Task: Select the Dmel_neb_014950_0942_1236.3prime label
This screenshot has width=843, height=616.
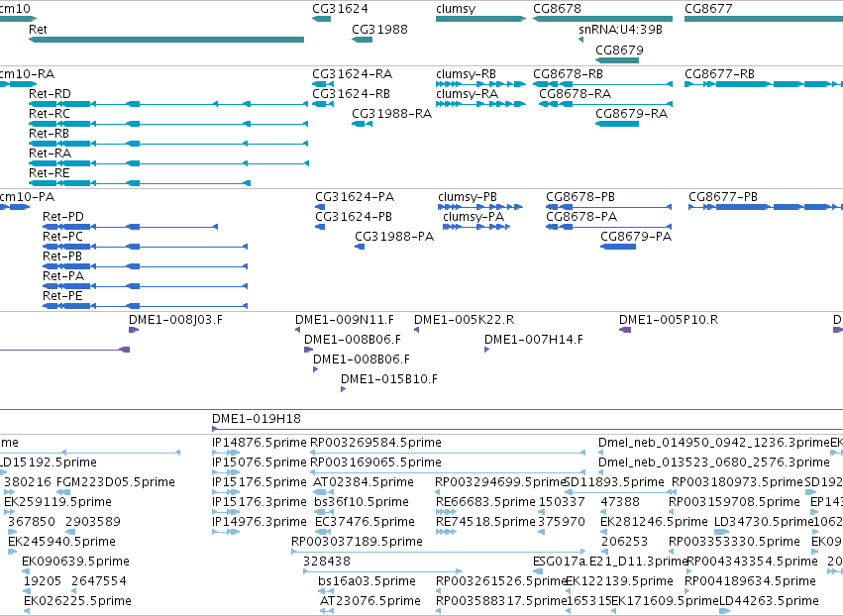Action: 714,443
